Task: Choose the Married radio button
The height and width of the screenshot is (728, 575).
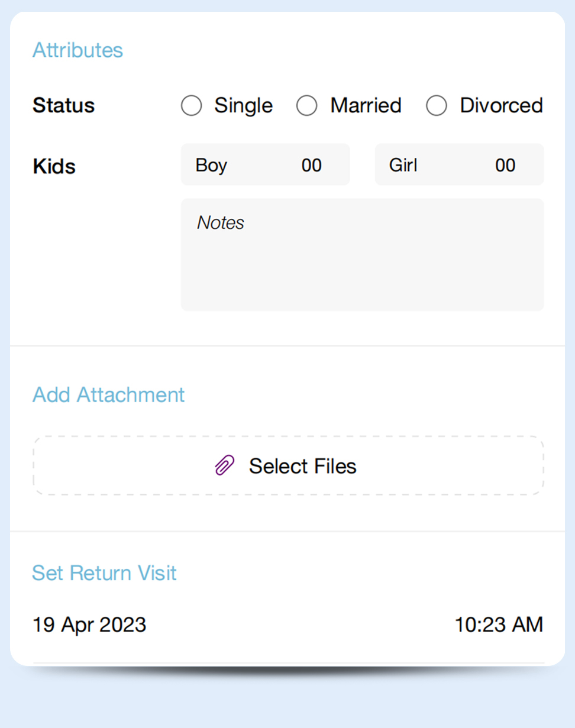Action: click(x=306, y=106)
